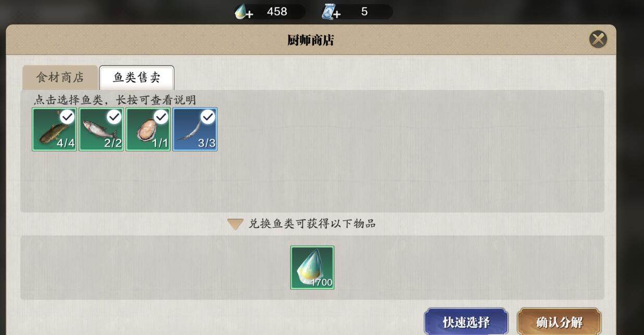Click the 确认分解 button
The image size is (644, 335).
[559, 322]
